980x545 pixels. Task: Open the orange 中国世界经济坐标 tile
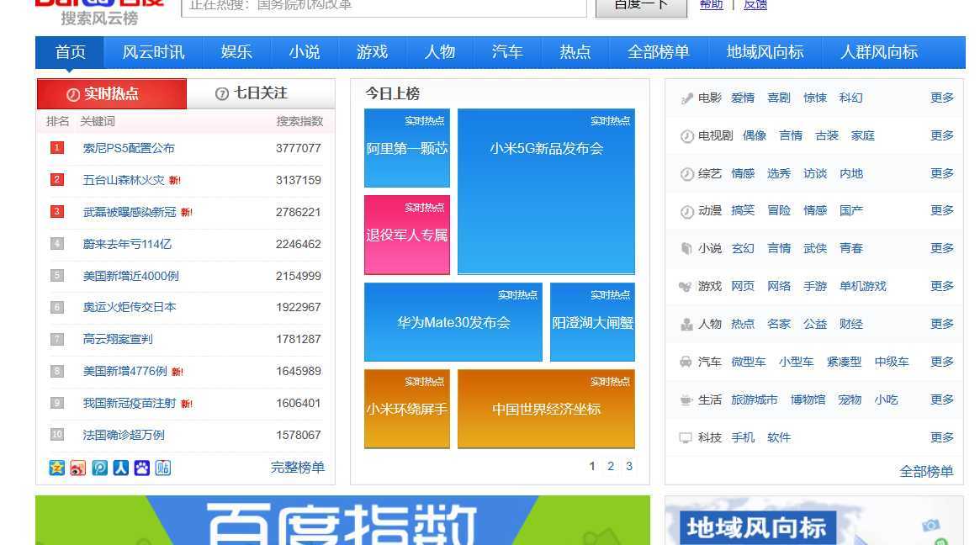(x=546, y=409)
